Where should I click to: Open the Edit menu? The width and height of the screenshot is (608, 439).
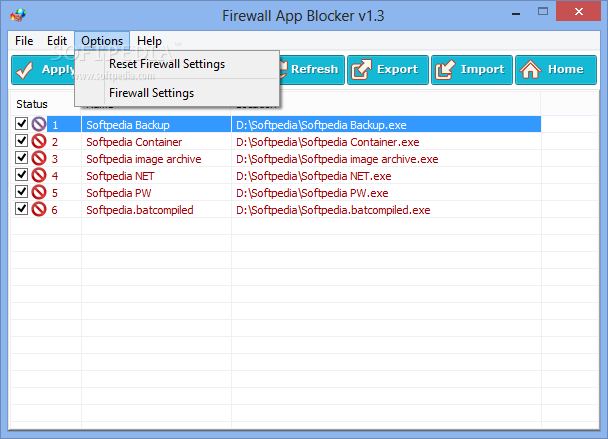coord(57,41)
